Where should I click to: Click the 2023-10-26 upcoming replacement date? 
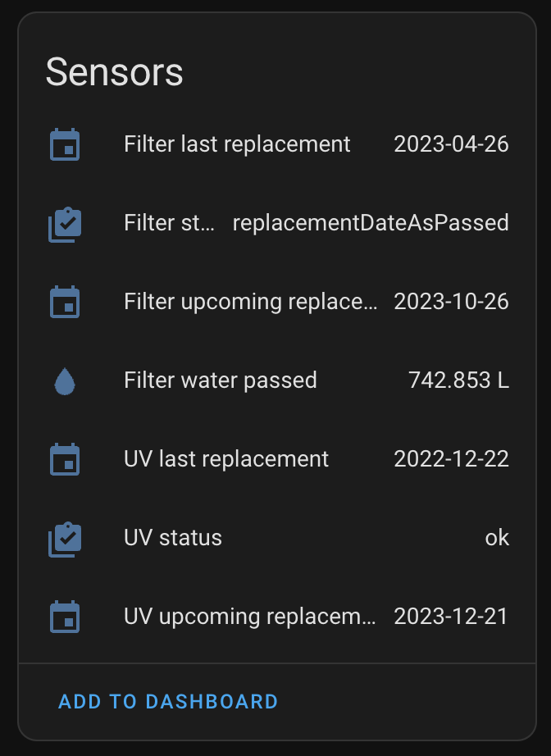[x=452, y=301]
